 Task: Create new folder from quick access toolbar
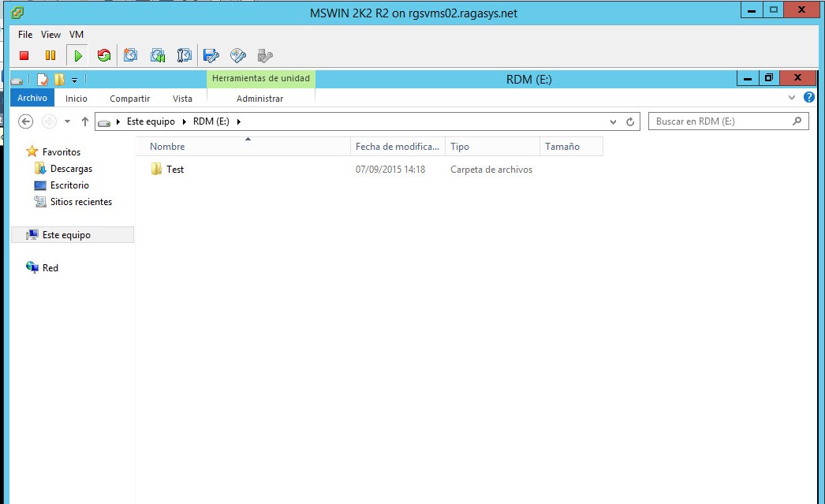[x=57, y=79]
